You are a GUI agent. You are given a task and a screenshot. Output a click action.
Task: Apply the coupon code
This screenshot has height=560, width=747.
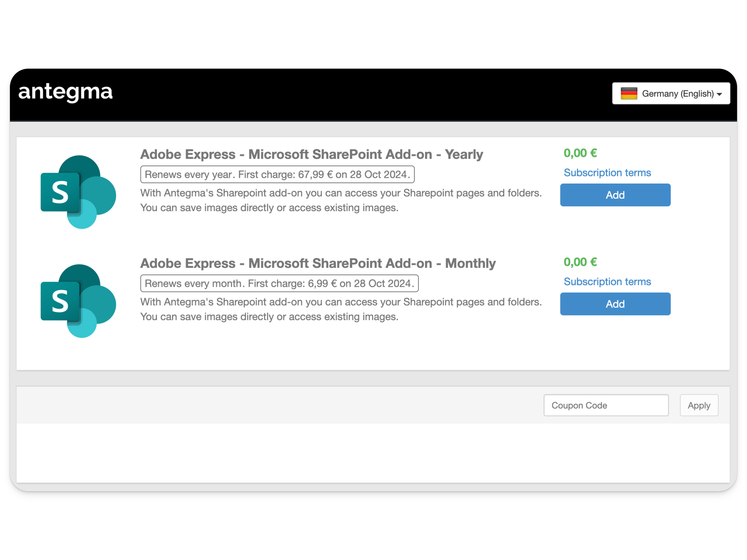699,405
